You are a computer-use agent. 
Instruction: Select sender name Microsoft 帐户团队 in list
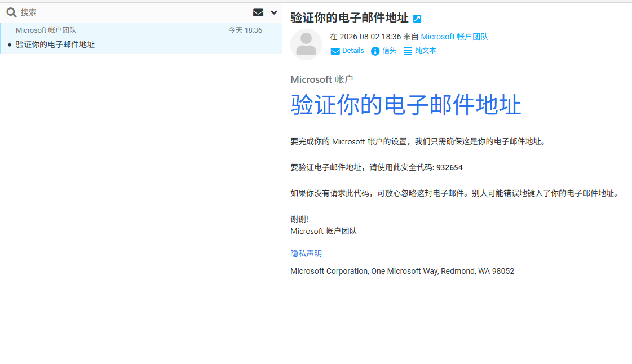[46, 30]
